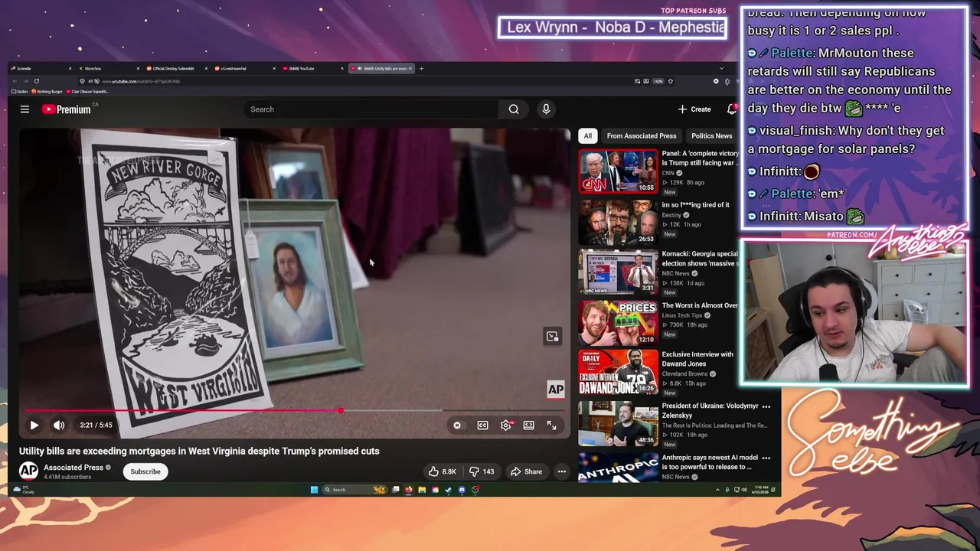The height and width of the screenshot is (551, 980).
Task: Switch to the Scrandle browser tab
Action: (x=42, y=68)
